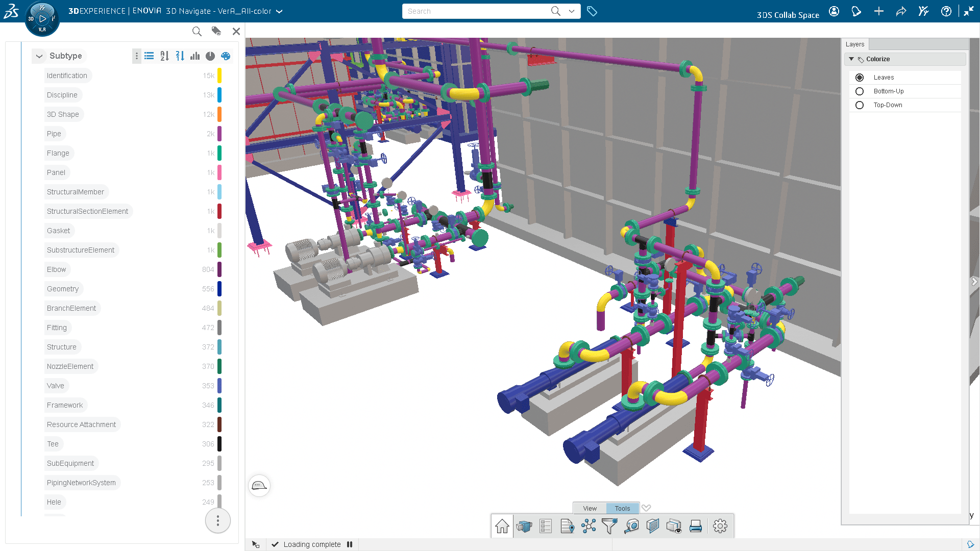Click the 3DS Collab Space label
980x551 pixels.
[x=788, y=15]
